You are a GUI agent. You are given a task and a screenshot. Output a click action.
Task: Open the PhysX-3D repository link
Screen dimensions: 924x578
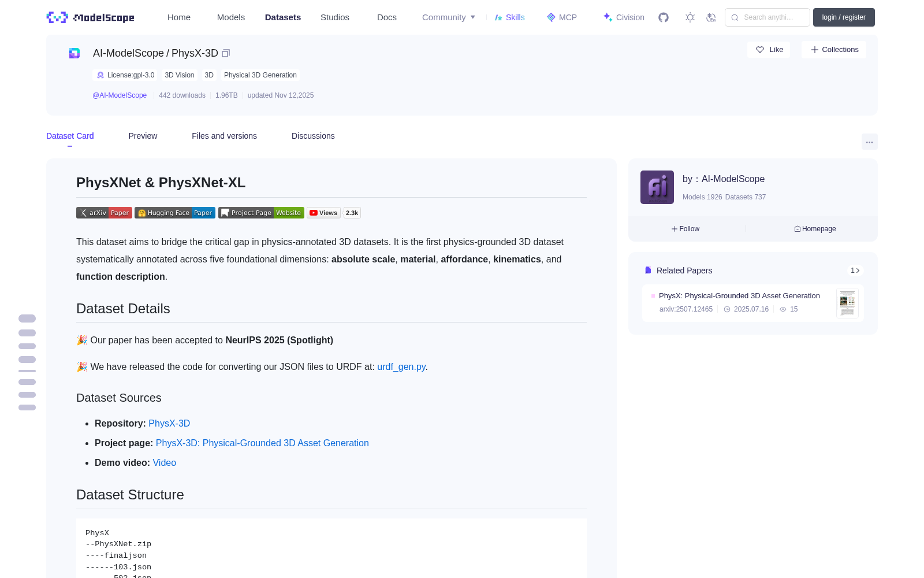pyautogui.click(x=169, y=423)
